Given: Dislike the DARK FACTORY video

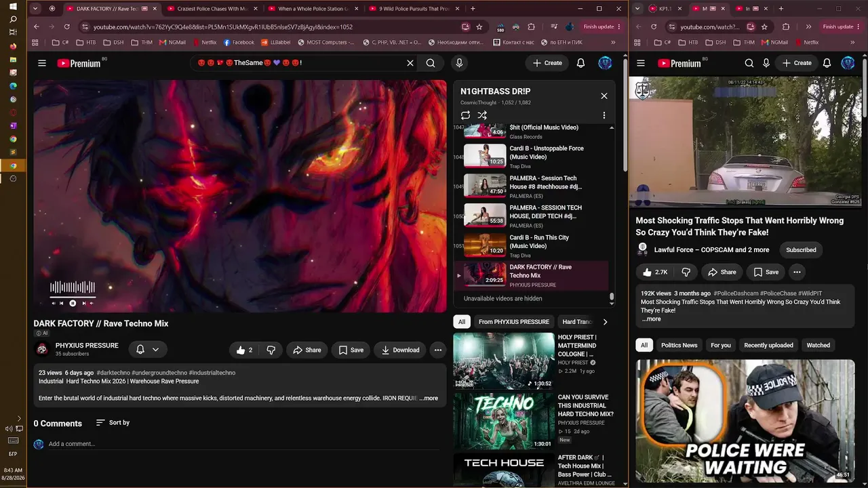Looking at the screenshot, I should tap(271, 350).
